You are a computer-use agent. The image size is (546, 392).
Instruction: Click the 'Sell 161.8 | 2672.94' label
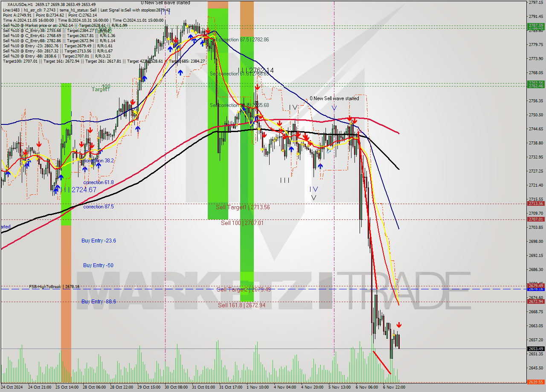[x=242, y=305]
